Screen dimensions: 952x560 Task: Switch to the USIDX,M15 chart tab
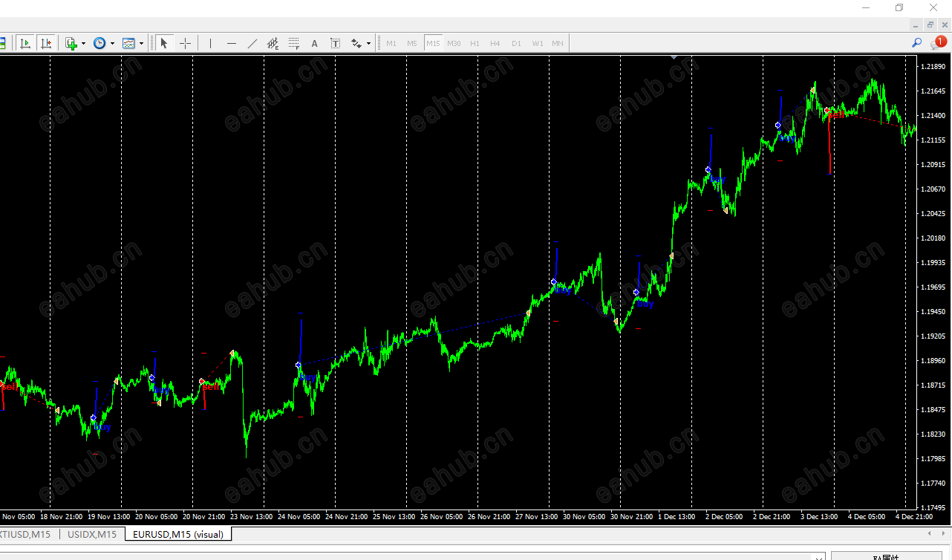tap(92, 534)
